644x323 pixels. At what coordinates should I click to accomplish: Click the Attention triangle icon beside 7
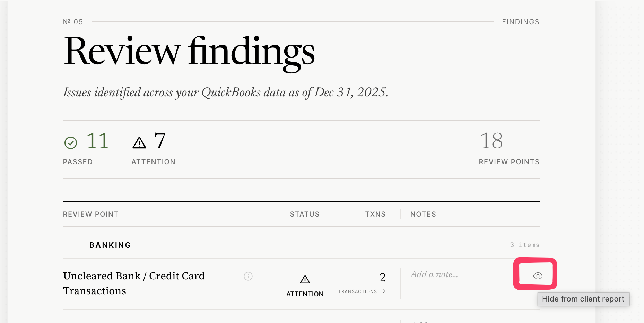pyautogui.click(x=139, y=142)
